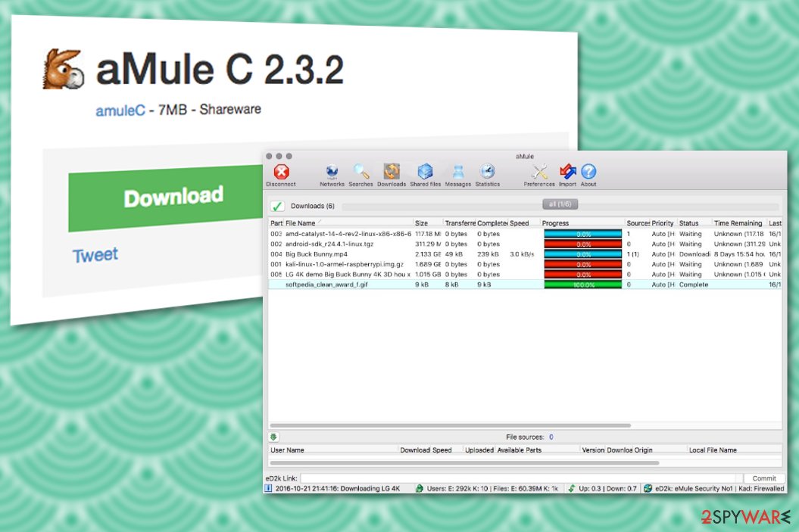Click the Tweet link
The height and width of the screenshot is (532, 799).
95,255
